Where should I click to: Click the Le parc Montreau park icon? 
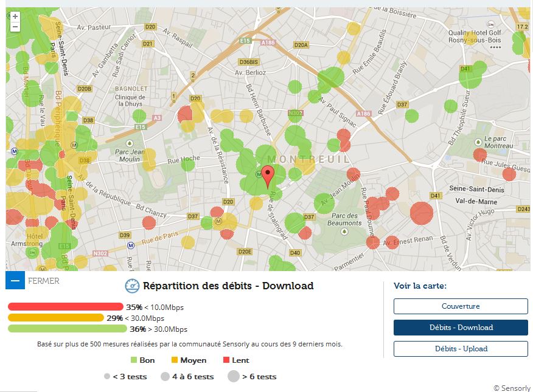pos(479,139)
